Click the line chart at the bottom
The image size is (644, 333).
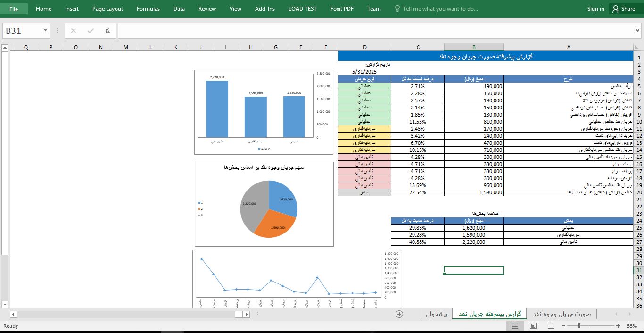pyautogui.click(x=297, y=279)
